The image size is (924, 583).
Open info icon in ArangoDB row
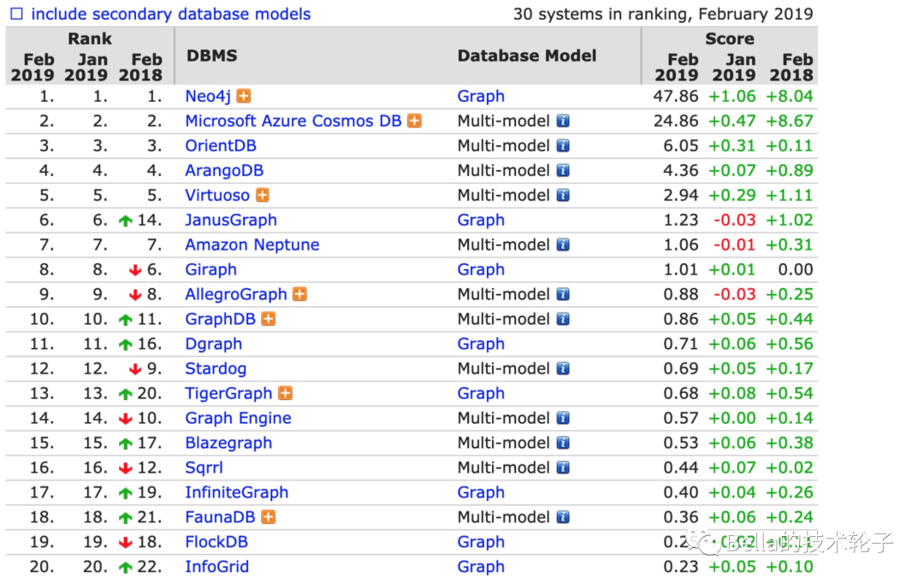point(563,170)
